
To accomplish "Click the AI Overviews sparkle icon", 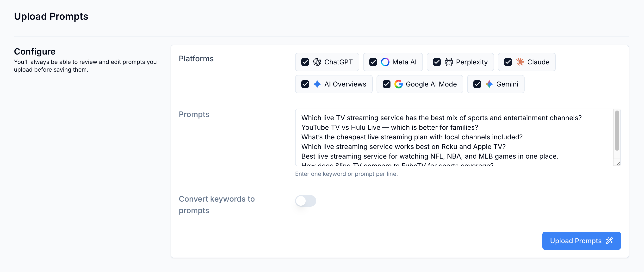I will pos(317,84).
